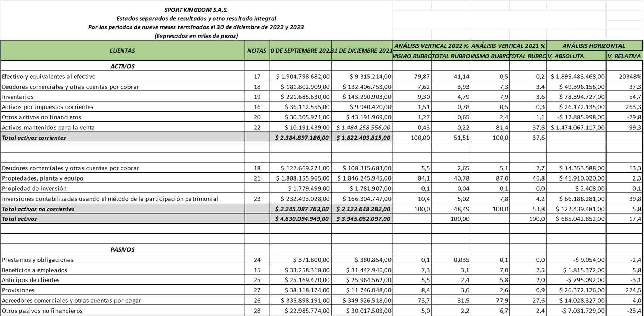Click the negative amount "-$ 1.474.067.117,00"
Screen dimensions: 644x316
577,127
